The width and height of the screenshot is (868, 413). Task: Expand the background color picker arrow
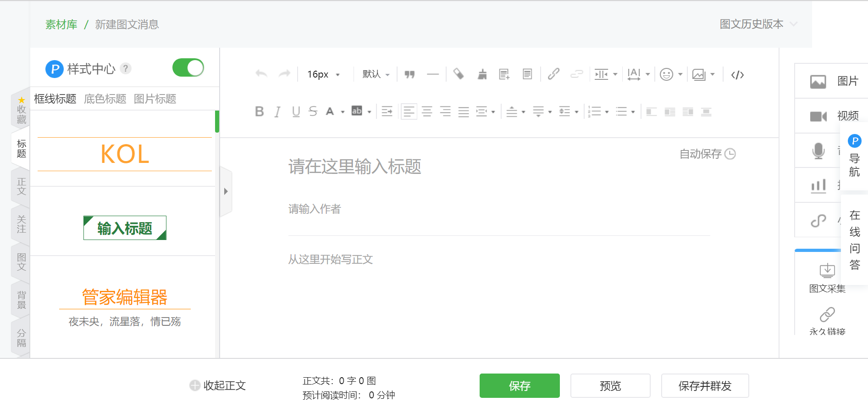pos(369,112)
